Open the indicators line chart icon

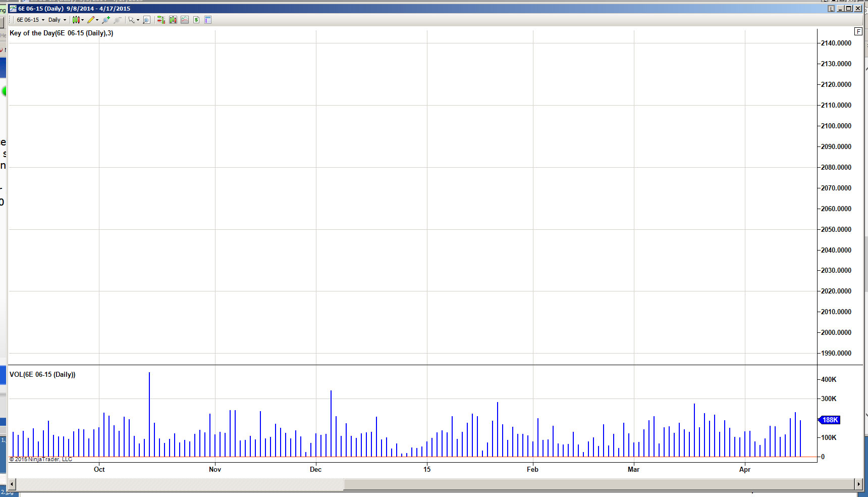[185, 20]
